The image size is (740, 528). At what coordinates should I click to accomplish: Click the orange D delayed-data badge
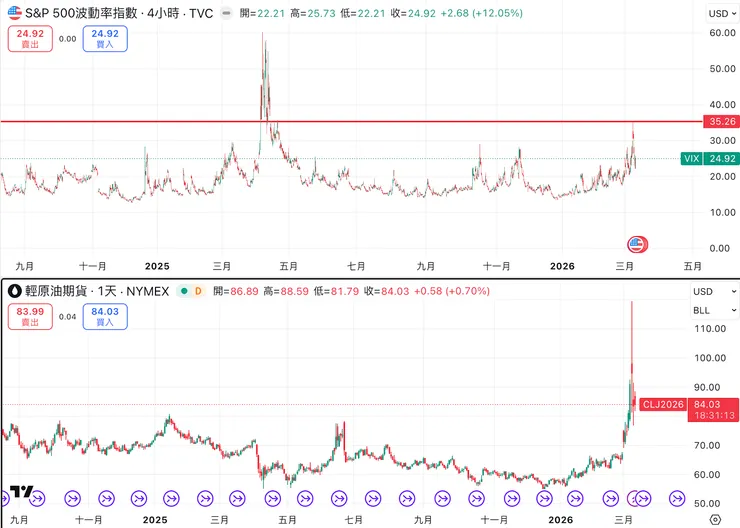click(198, 291)
